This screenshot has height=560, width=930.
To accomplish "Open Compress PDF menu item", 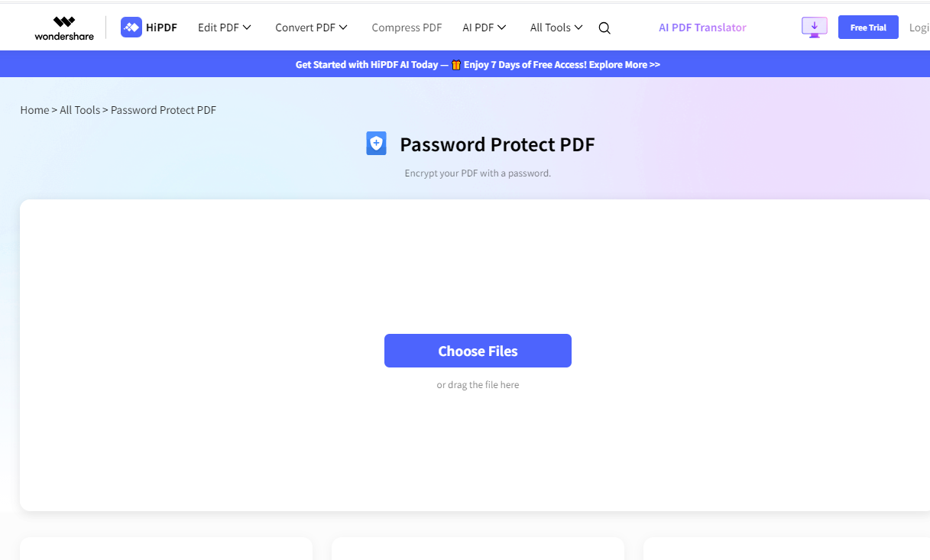I will click(x=407, y=28).
